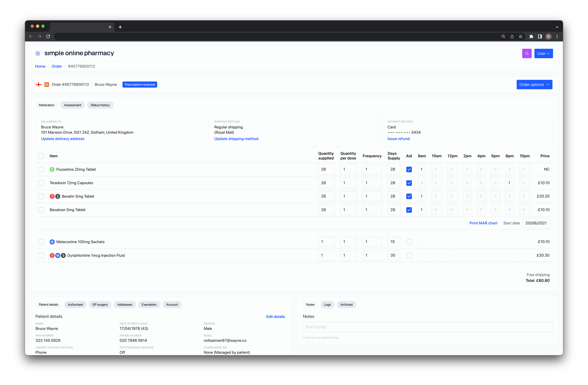Open the Logs tab
Image resolution: width=588 pixels, height=385 pixels.
[327, 304]
